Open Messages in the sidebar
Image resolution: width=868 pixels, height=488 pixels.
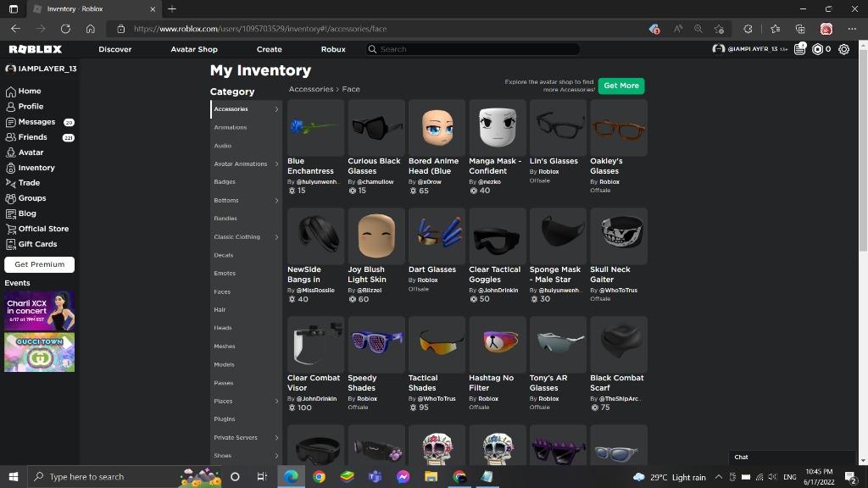pyautogui.click(x=36, y=122)
